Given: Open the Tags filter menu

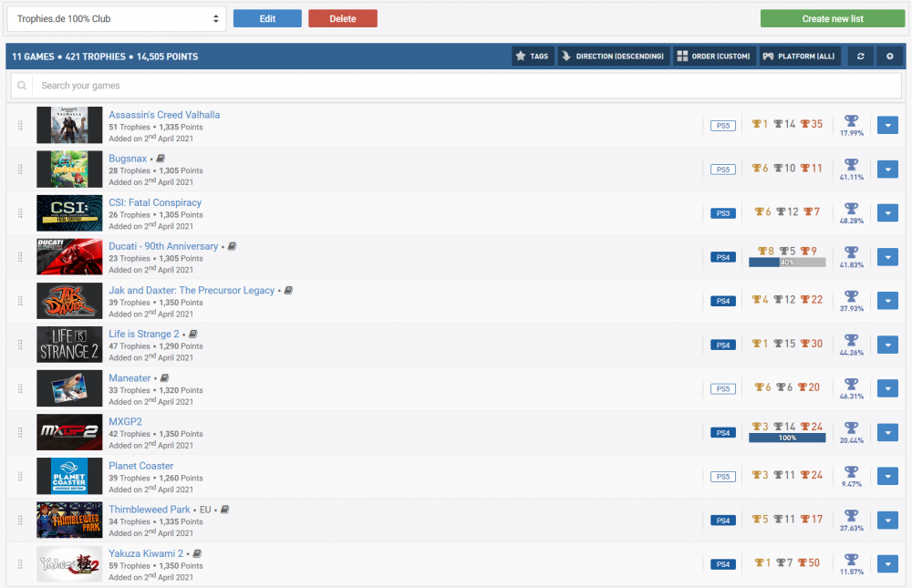Looking at the screenshot, I should 533,57.
